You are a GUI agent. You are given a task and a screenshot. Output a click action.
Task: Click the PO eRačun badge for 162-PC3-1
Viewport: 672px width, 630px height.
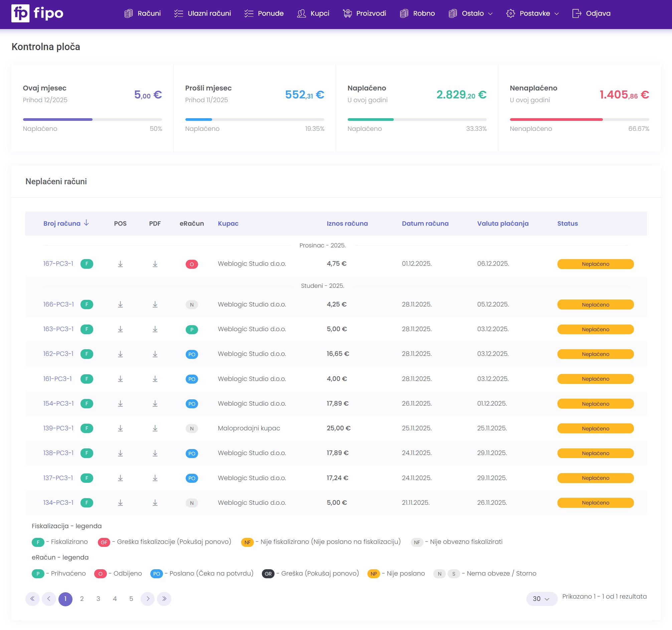192,354
